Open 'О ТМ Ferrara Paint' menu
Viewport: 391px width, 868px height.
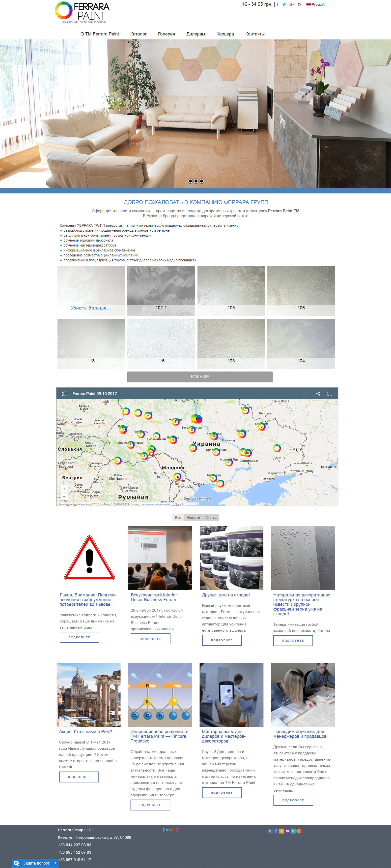[x=100, y=34]
